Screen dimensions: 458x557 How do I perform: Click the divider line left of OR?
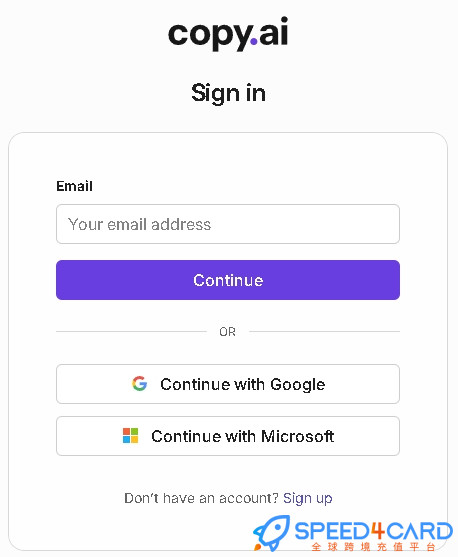[x=131, y=332]
